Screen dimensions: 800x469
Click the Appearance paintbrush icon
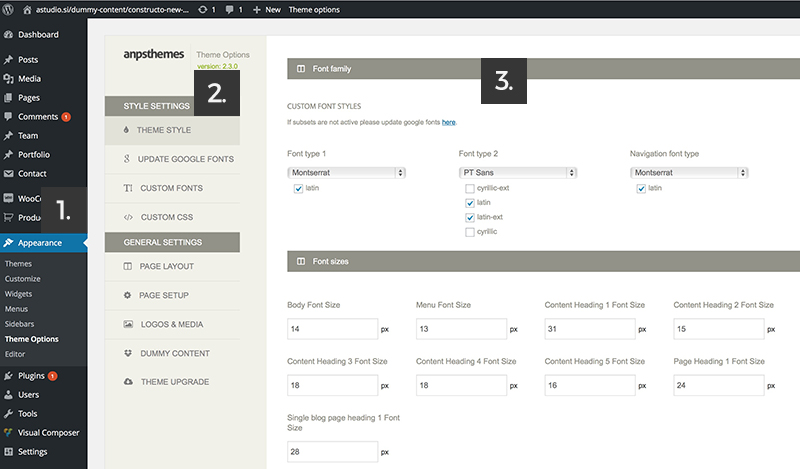pyautogui.click(x=8, y=243)
